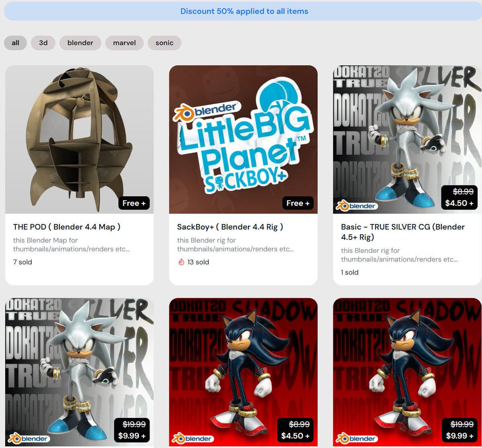Image resolution: width=482 pixels, height=448 pixels.
Task: Filter products by the "blender" tag
Action: [x=80, y=43]
